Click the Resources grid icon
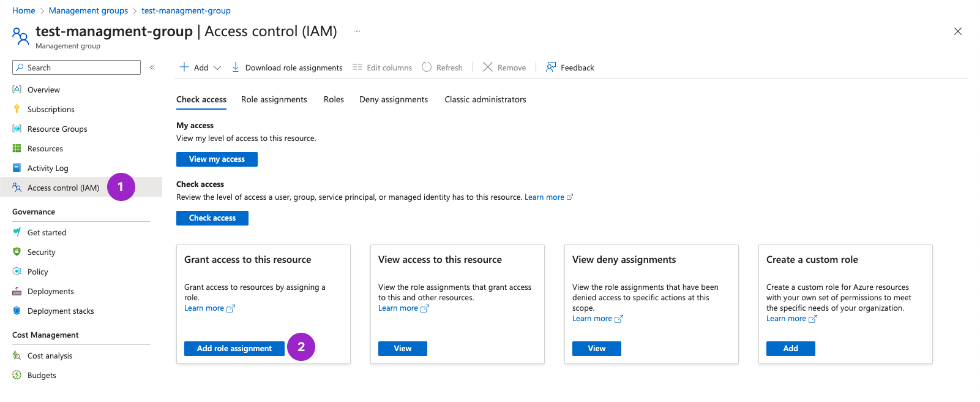The height and width of the screenshot is (402, 980). [17, 148]
